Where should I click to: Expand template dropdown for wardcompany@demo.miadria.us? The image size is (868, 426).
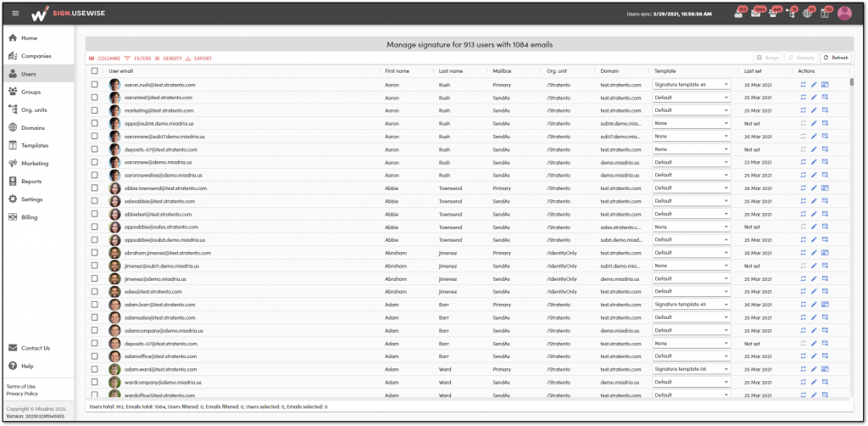click(x=692, y=382)
